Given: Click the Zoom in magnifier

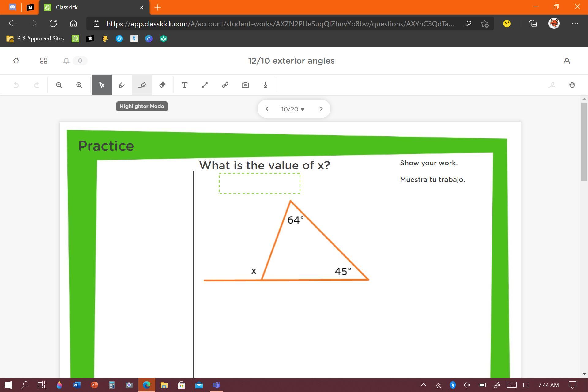Looking at the screenshot, I should (x=79, y=85).
